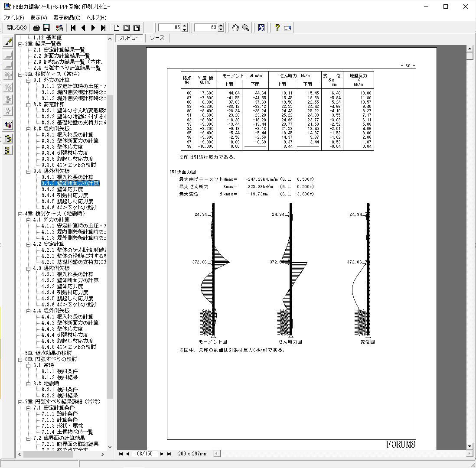This screenshot has height=468, width=476.
Task: Click the tree panel horizontal scrollbar thumb
Action: tap(48, 454)
